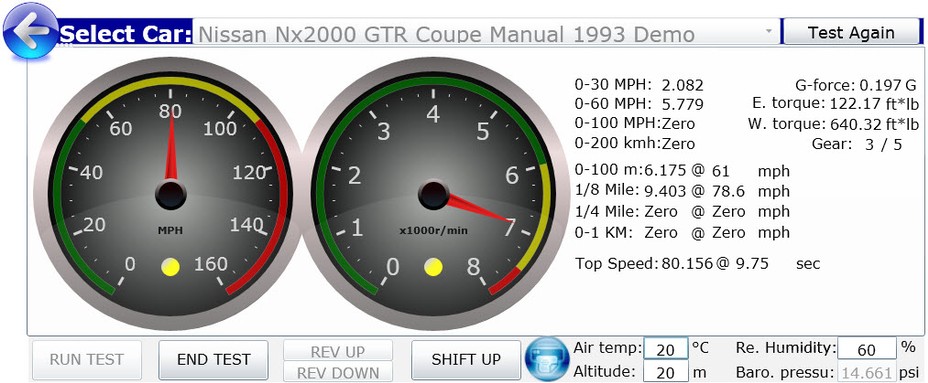Click the Top Speed readout value
Screen dimensions: 928x383
pyautogui.click(x=687, y=263)
